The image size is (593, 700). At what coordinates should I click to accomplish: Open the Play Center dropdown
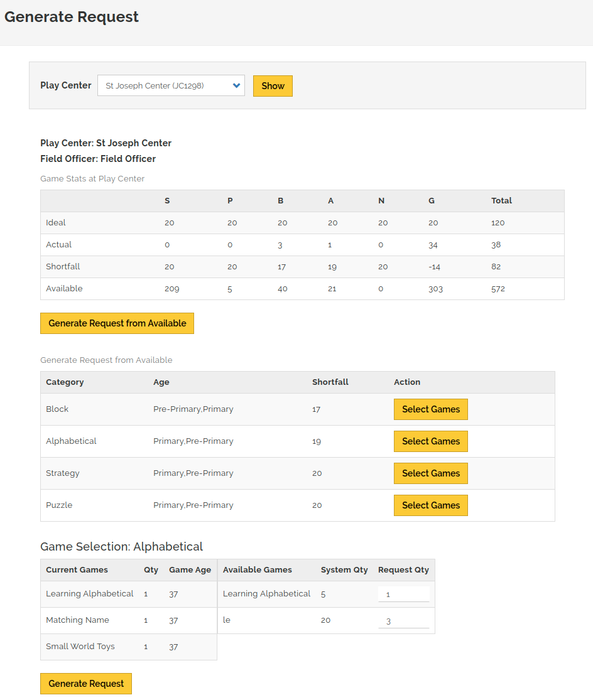[x=171, y=85]
